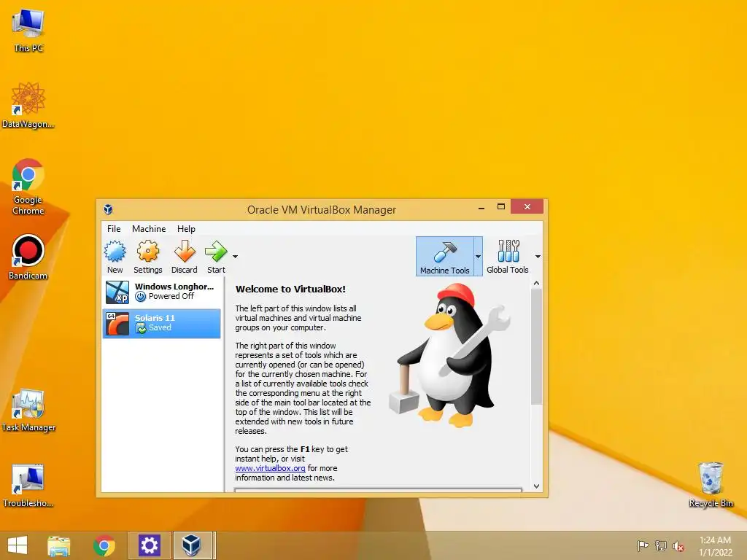Open the www.virtualbox.org link
The image size is (747, 560).
[270, 468]
